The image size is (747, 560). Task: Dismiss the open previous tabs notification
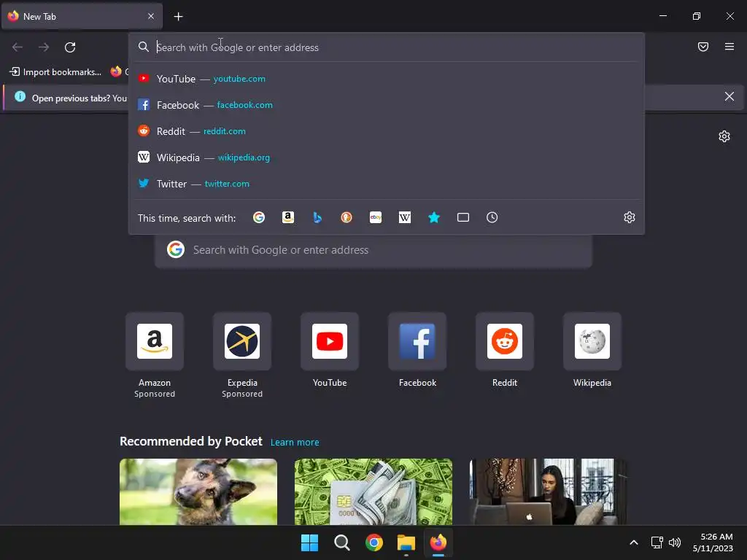(729, 97)
